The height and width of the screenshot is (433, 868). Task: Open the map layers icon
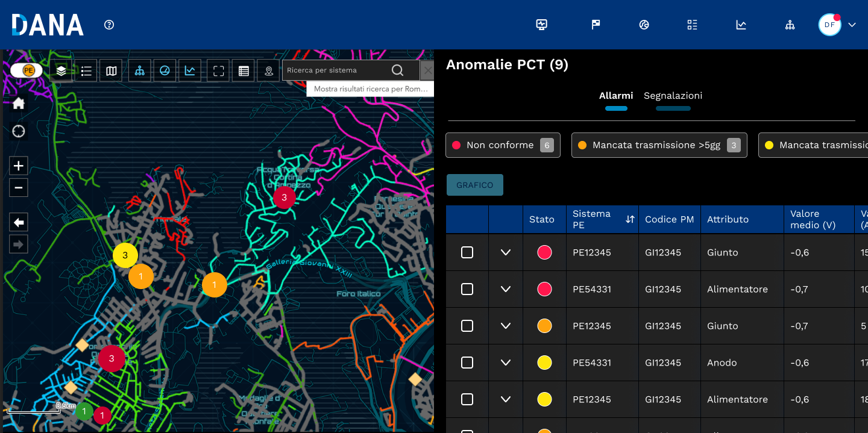61,70
